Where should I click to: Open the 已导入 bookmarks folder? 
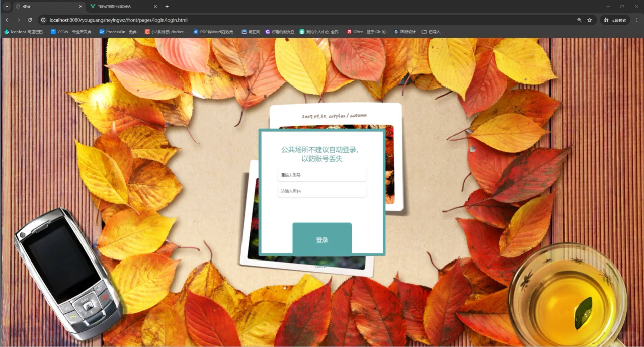click(x=431, y=32)
